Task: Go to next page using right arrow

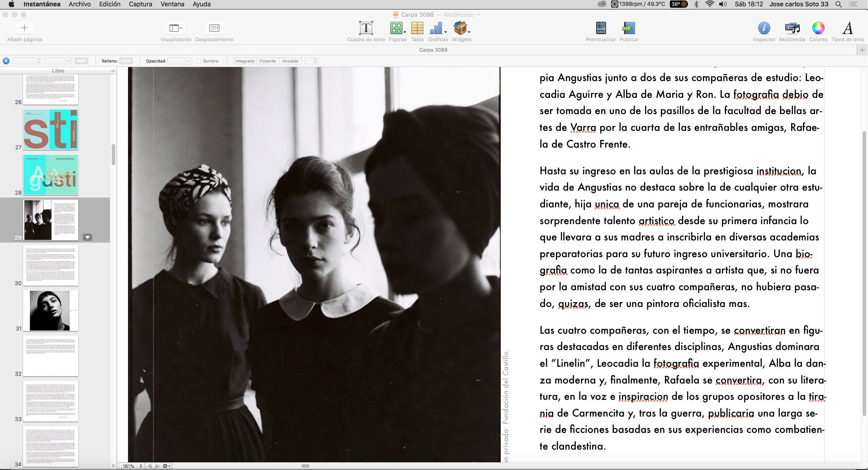Action: tap(157, 466)
